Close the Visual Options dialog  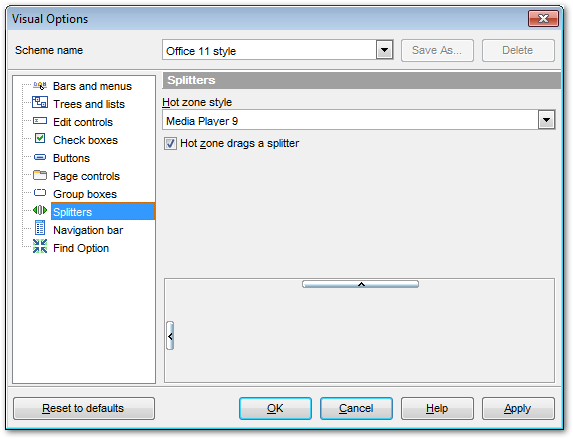tap(543, 18)
